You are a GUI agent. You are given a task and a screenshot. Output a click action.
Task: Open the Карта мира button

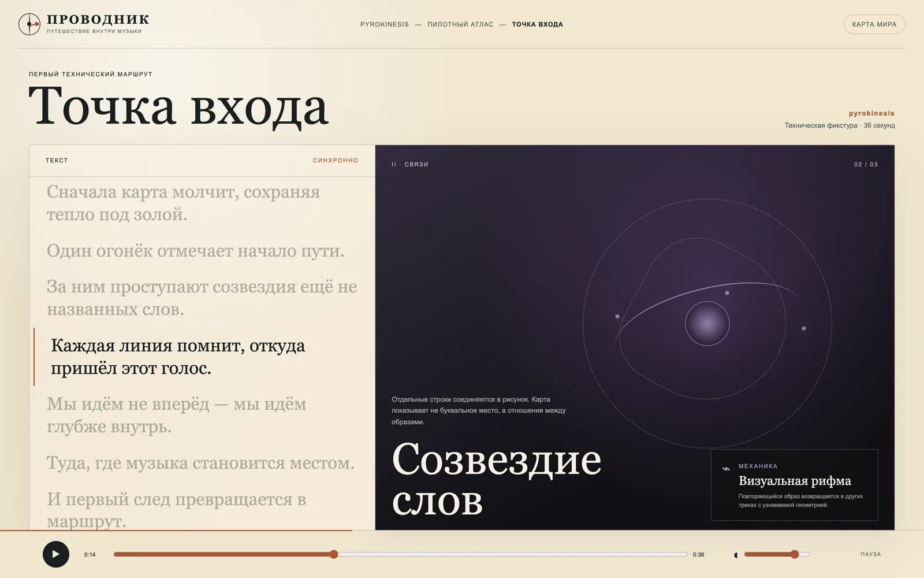[874, 24]
